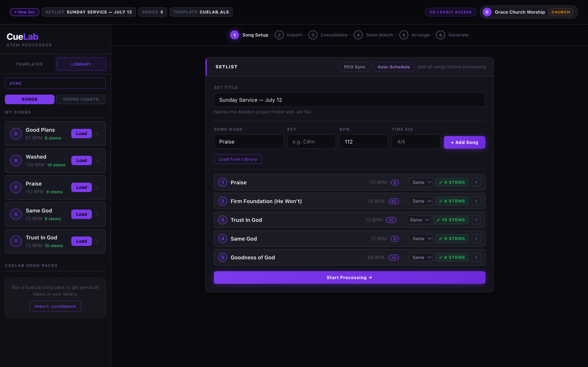Click the G account avatar
The width and height of the screenshot is (588, 367).
click(x=487, y=12)
